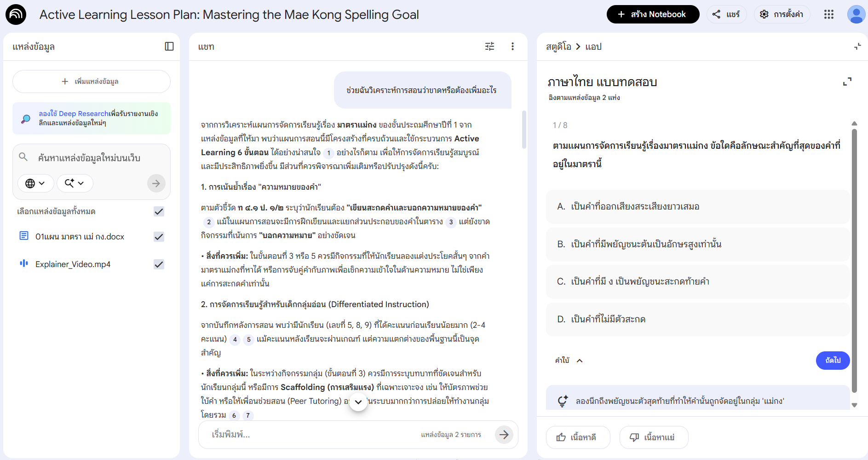The width and height of the screenshot is (868, 460).
Task: Click the ถัดไป next question button
Action: click(832, 361)
